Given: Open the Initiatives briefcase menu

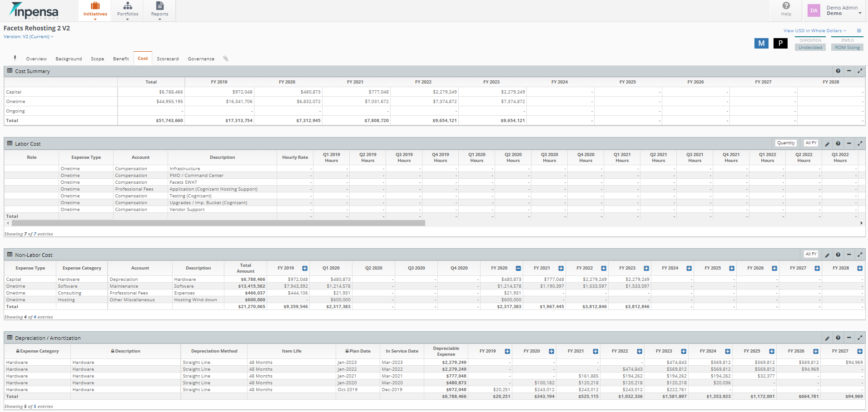Looking at the screenshot, I should tap(95, 10).
